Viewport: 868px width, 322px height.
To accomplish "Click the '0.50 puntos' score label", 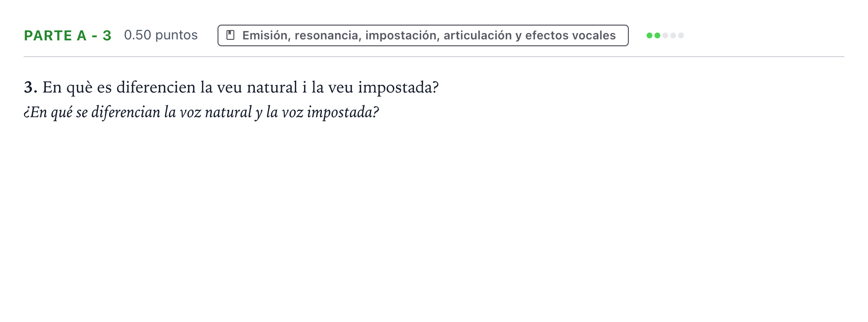I will (x=161, y=35).
